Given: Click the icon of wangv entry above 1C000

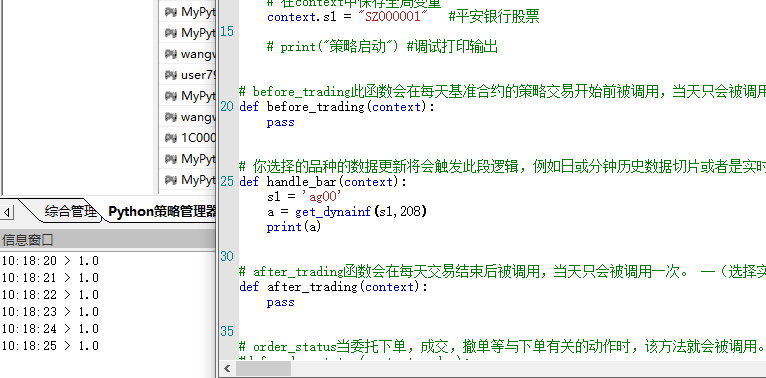Looking at the screenshot, I should [x=170, y=117].
